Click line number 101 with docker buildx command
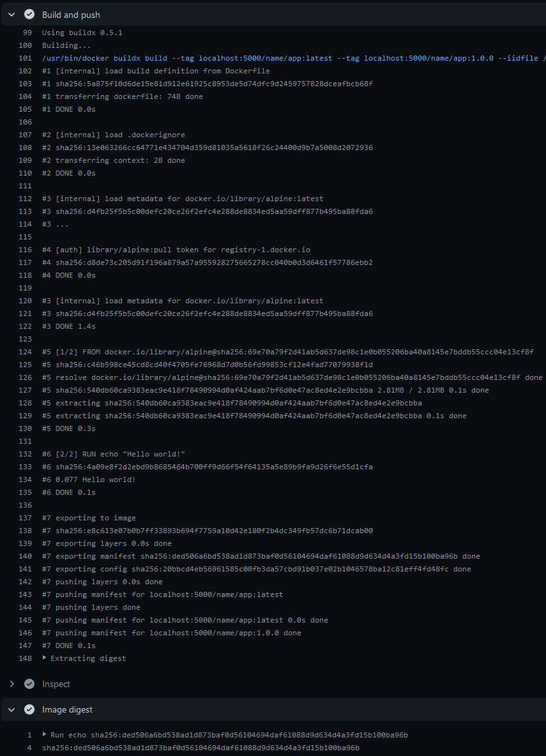 click(x=25, y=57)
